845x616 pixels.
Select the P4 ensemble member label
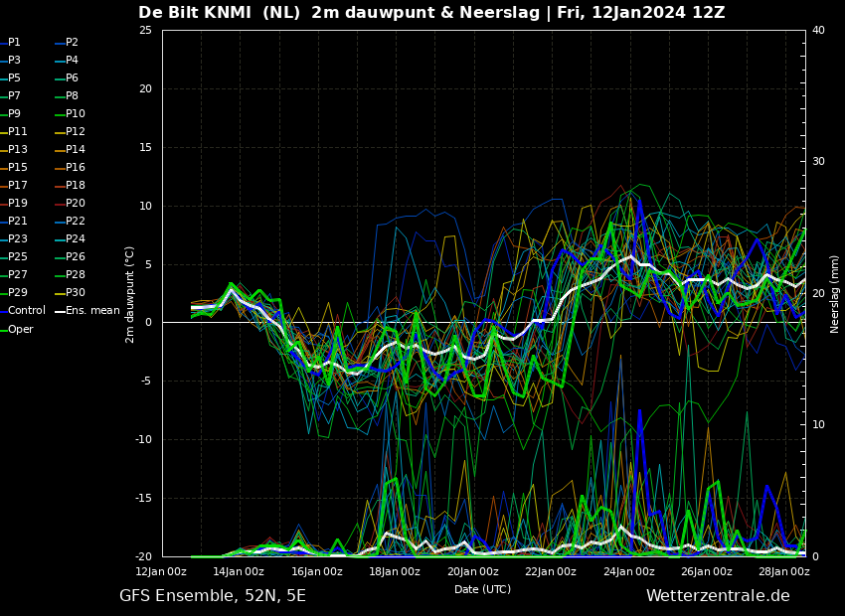click(x=68, y=60)
